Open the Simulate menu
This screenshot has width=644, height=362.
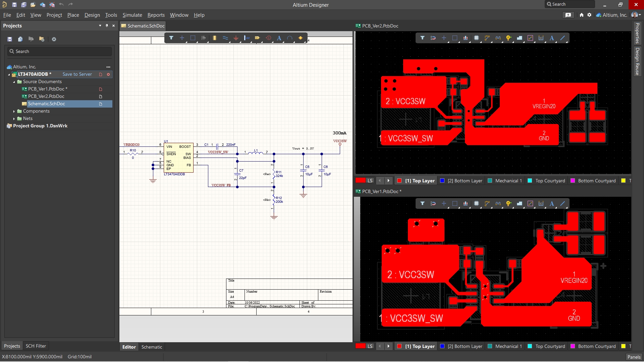(x=132, y=15)
